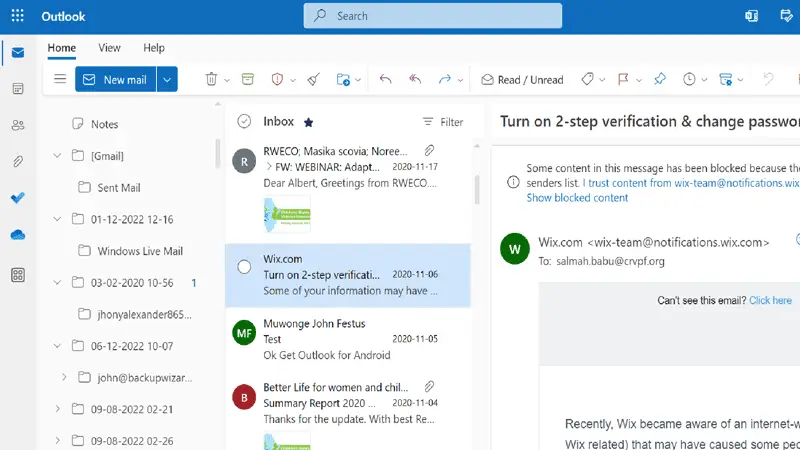The width and height of the screenshot is (800, 450).
Task: Open New mail dropdown arrow
Action: tap(167, 79)
